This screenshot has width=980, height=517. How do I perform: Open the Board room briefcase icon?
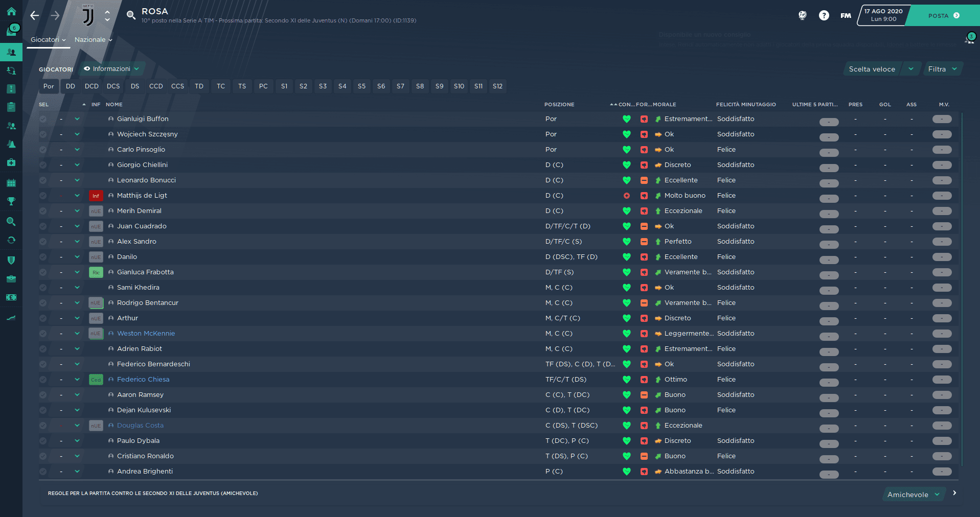11,279
